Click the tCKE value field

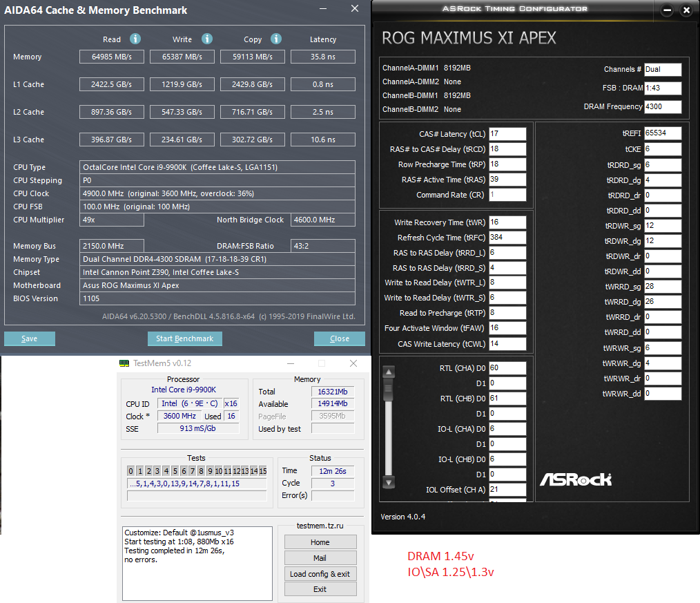[663, 149]
